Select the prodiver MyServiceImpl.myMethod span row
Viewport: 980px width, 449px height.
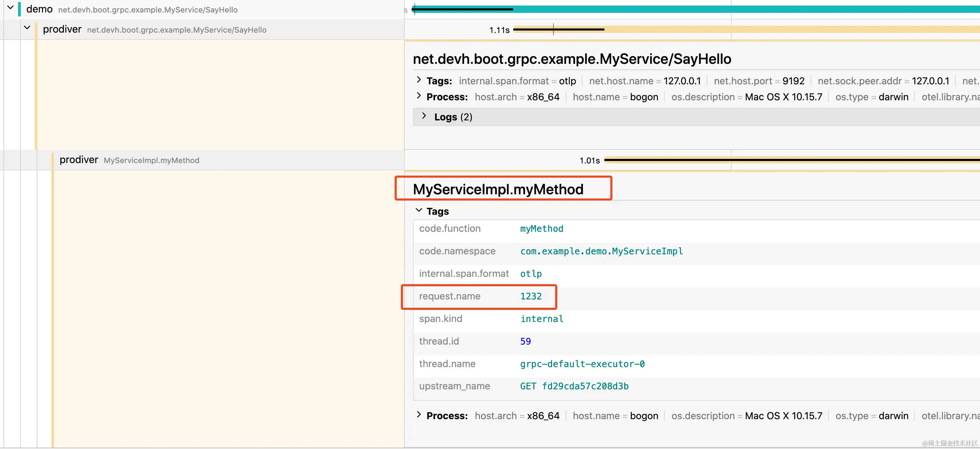pyautogui.click(x=152, y=160)
